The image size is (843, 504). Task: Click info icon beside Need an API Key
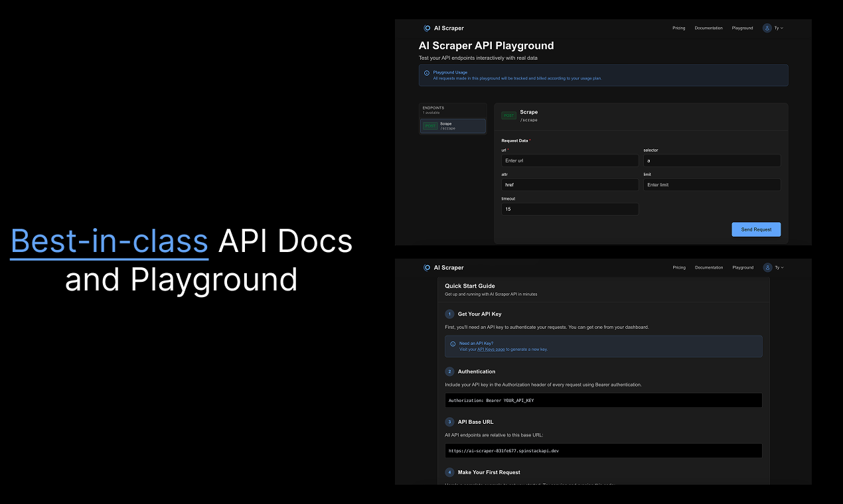point(453,344)
